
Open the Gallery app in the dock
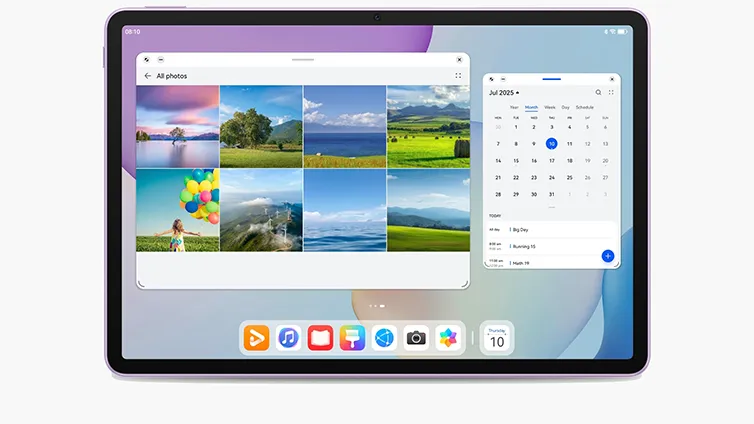448,338
